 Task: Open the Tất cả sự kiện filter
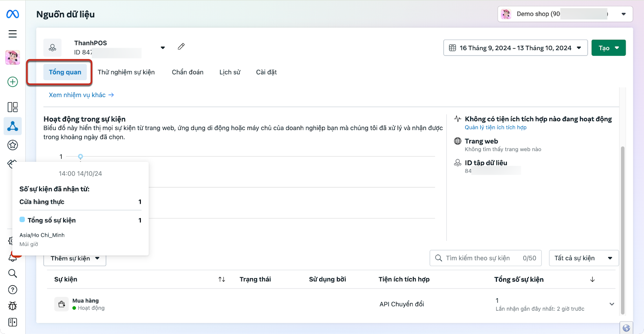(x=583, y=258)
